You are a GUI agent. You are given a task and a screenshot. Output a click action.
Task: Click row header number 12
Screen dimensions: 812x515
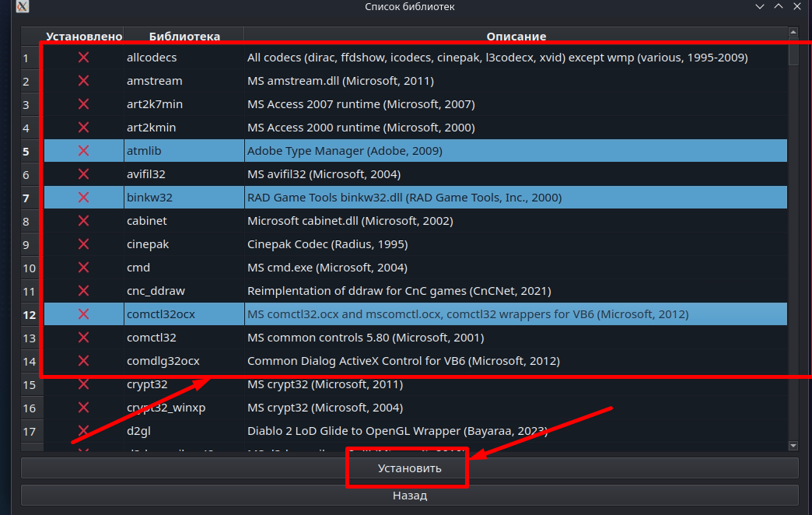[30, 315]
